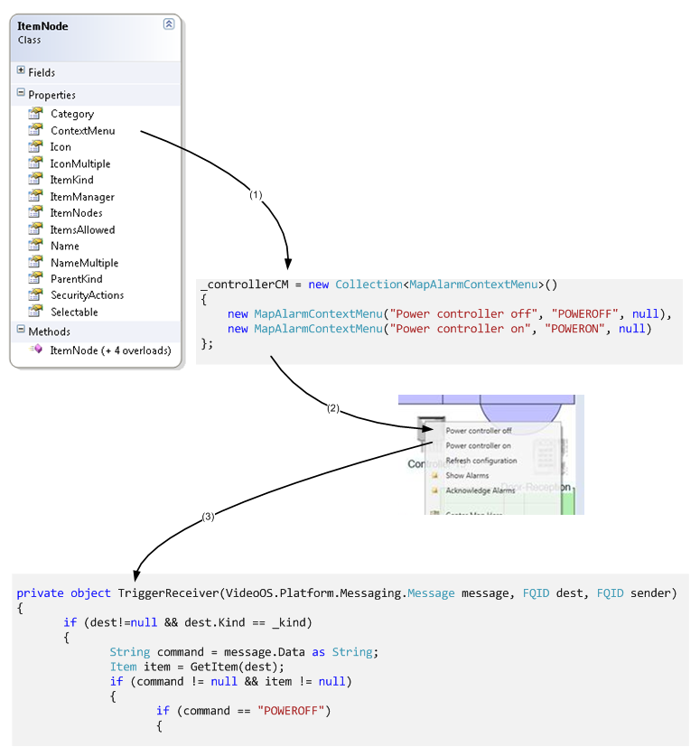Click the ItemKind property icon
Screen dimensions: 700x756
[35, 180]
